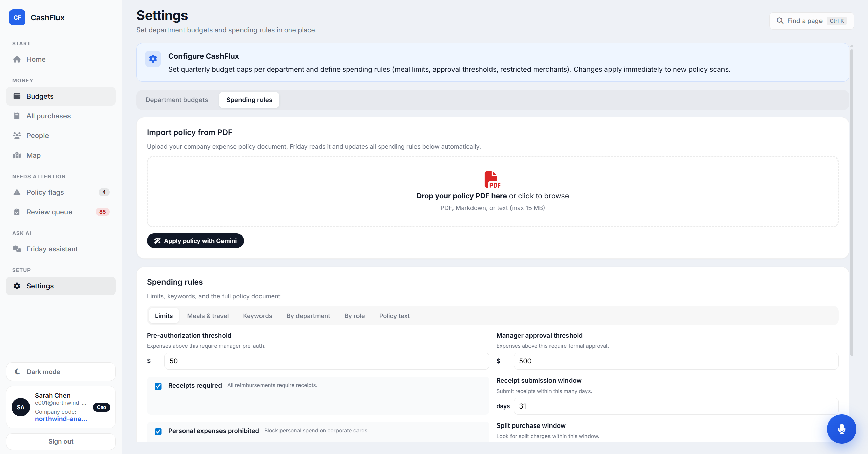Show the Policy text tab
The image size is (868, 454).
[394, 316]
